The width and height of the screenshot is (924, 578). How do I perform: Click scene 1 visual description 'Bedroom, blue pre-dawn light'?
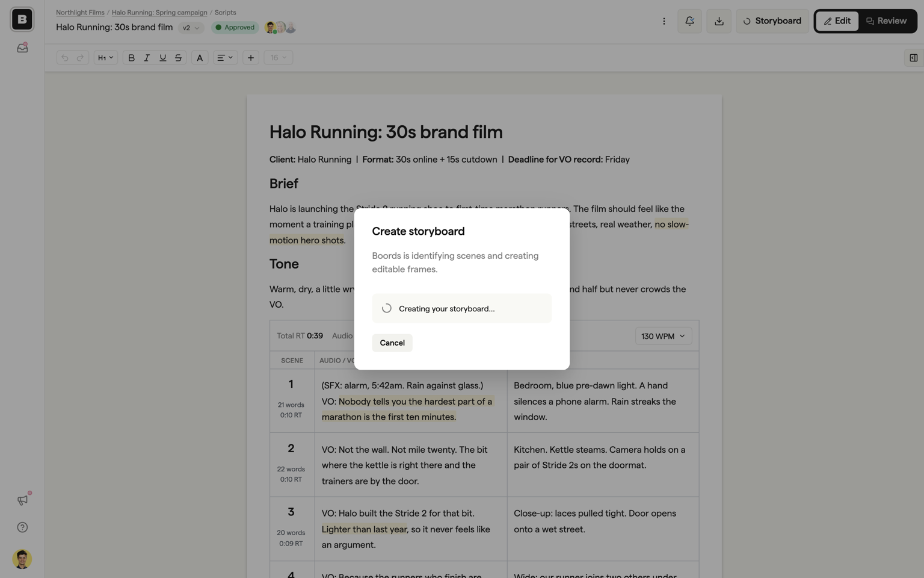595,401
